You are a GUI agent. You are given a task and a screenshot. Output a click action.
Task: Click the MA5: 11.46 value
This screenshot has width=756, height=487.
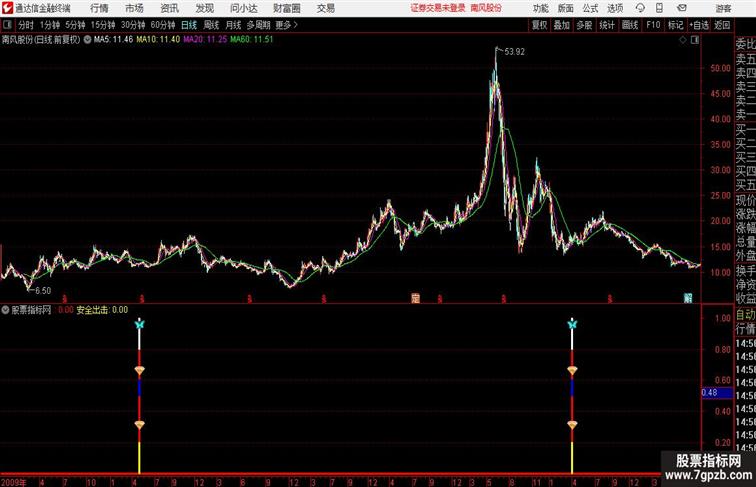(x=113, y=40)
